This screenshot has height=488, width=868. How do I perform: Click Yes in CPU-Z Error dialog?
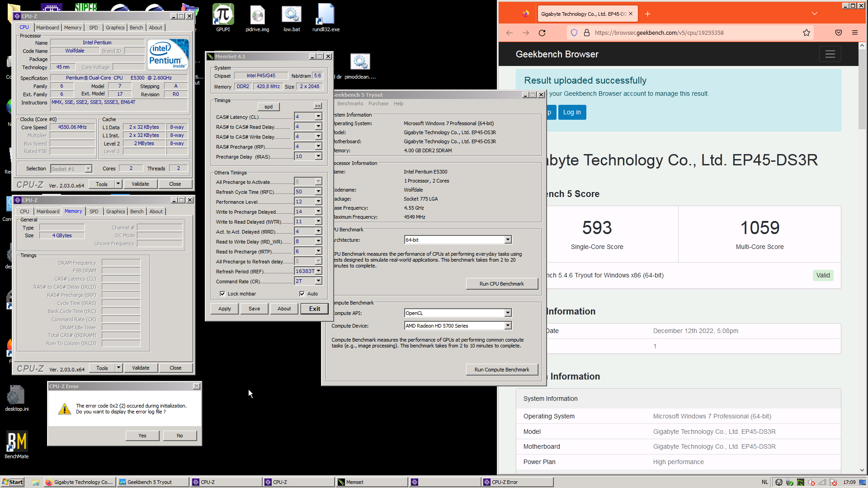(142, 436)
